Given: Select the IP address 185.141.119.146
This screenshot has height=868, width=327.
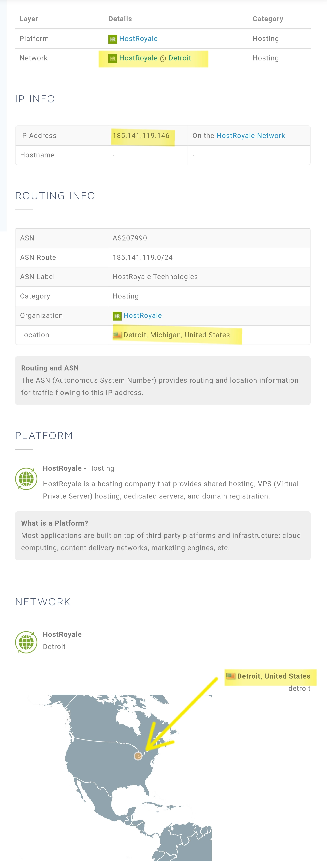Looking at the screenshot, I should pos(141,135).
